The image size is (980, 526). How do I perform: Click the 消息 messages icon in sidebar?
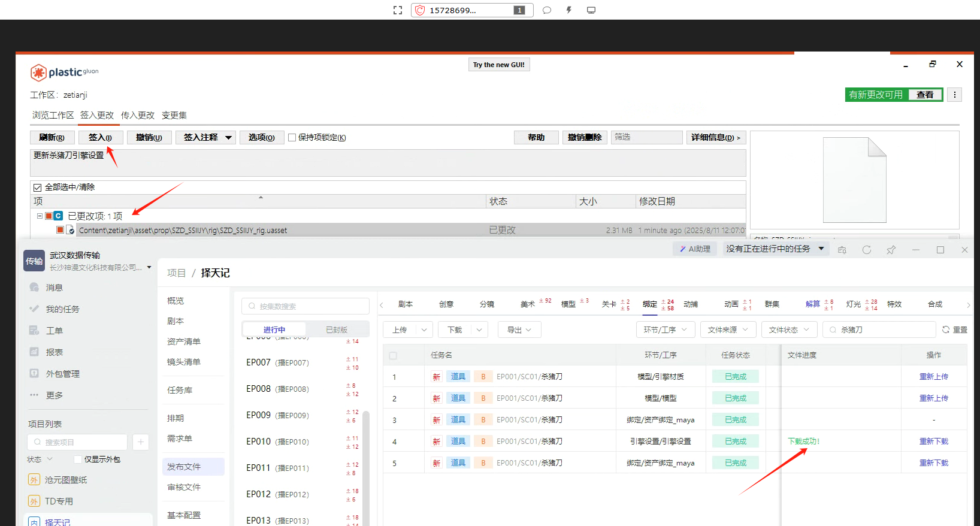tap(35, 288)
